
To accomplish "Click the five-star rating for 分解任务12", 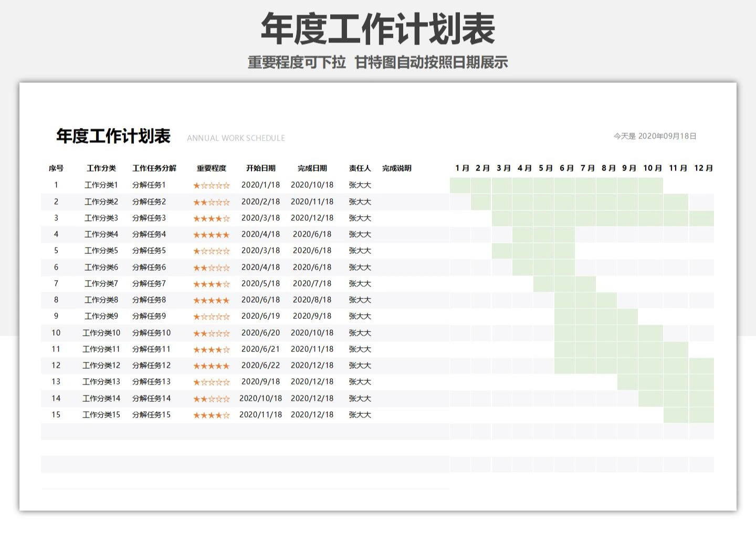I will click(211, 365).
